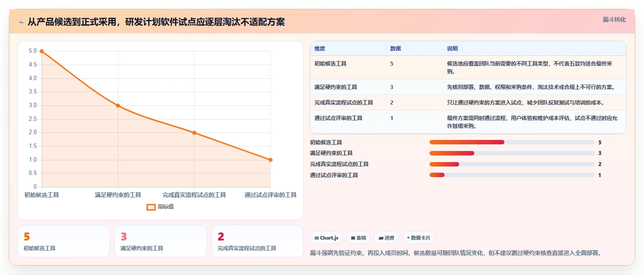
Task: Open the stat card showing 3 满足硬约束的工具
Action: (x=160, y=241)
